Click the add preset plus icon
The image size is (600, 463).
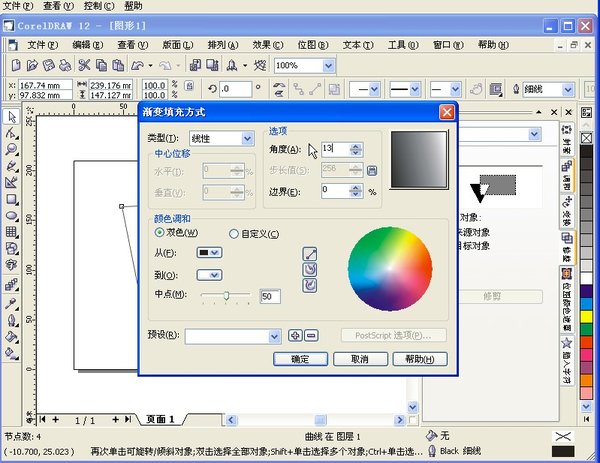pyautogui.click(x=296, y=335)
